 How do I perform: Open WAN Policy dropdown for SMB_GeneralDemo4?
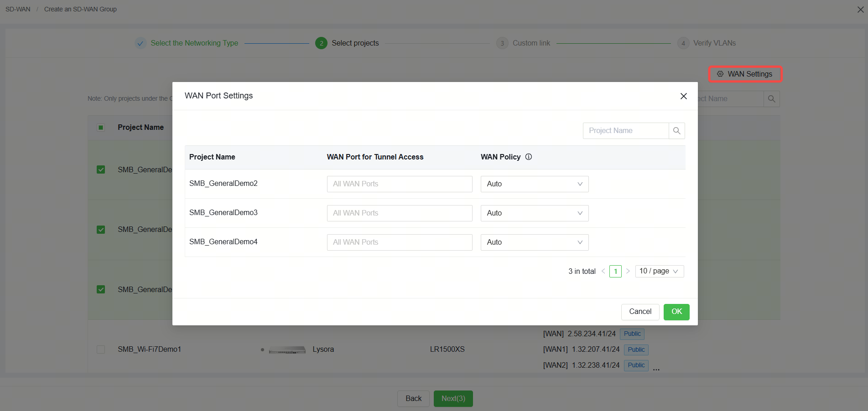coord(535,242)
